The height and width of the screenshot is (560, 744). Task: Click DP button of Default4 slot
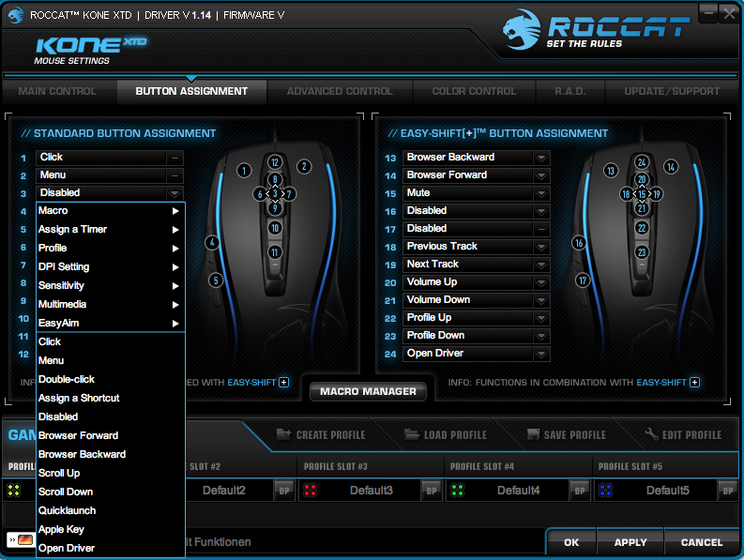pyautogui.click(x=580, y=491)
